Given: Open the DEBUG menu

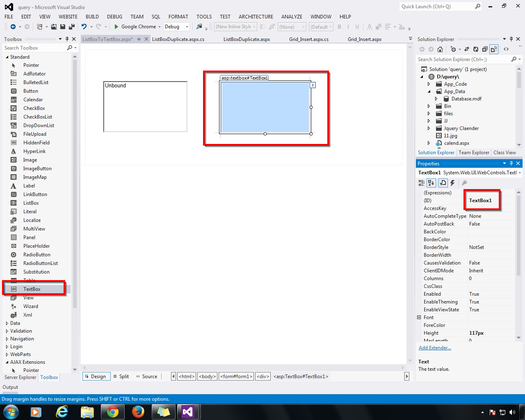Looking at the screenshot, I should [114, 17].
